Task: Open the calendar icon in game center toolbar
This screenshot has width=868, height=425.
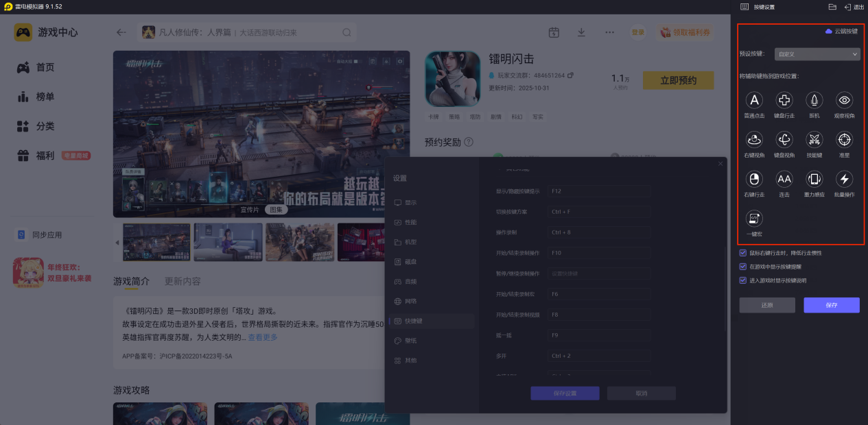Action: pos(554,32)
